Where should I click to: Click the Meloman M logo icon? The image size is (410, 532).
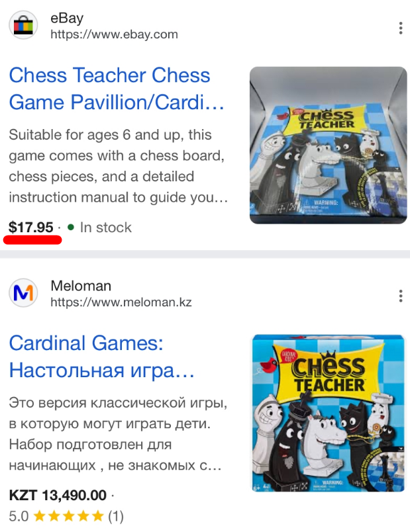23,293
